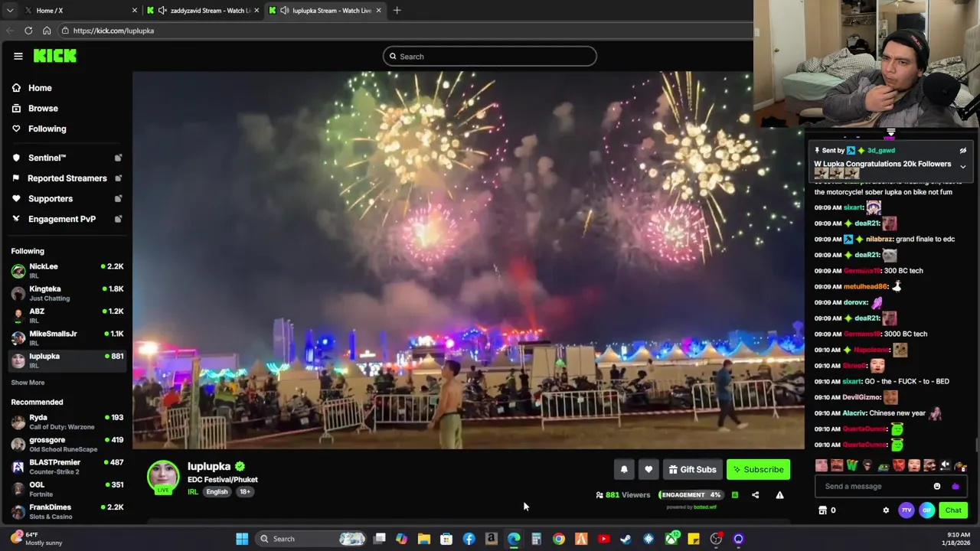
Task: Click the ENGAGEMENT 4% meter
Action: point(691,495)
